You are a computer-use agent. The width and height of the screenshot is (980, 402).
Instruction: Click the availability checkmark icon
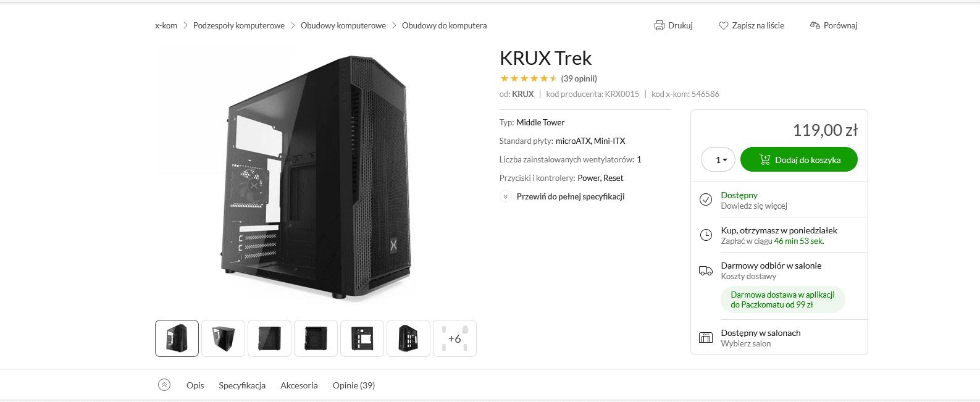706,199
